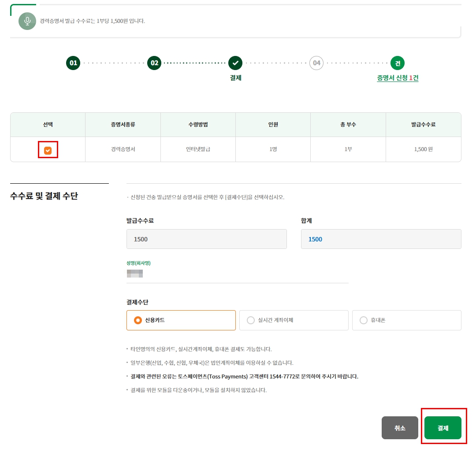Click the 인터넷발급 delivery method cell

pyautogui.click(x=198, y=149)
